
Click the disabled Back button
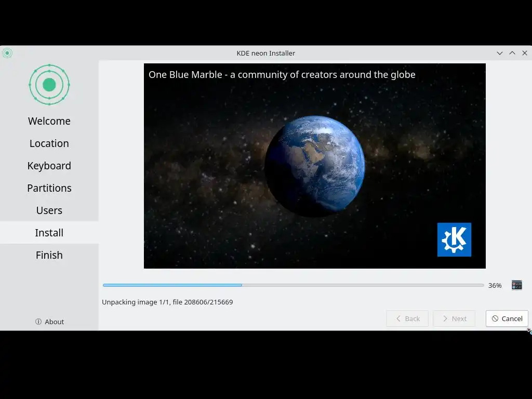click(x=407, y=318)
